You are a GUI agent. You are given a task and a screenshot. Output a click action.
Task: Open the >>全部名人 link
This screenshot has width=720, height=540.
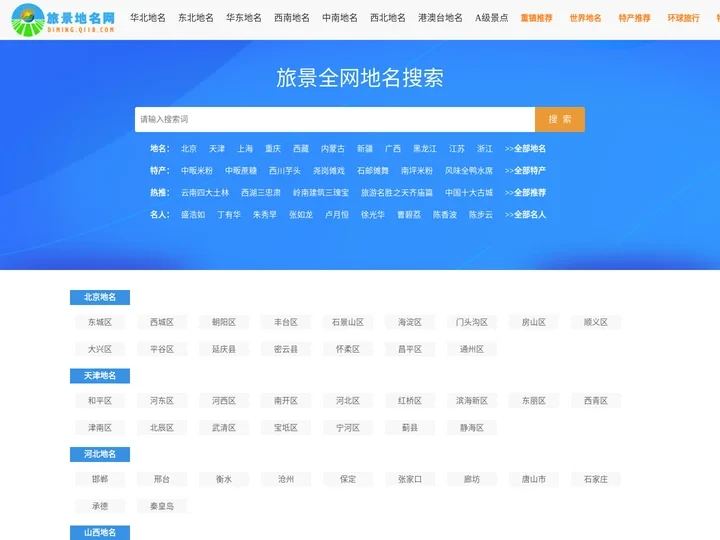click(x=525, y=214)
